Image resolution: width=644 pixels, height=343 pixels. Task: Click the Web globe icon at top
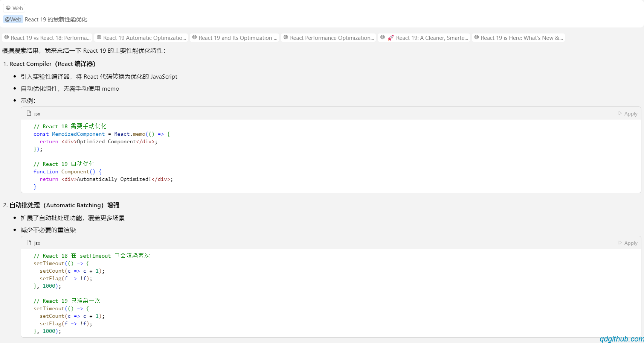(8, 8)
